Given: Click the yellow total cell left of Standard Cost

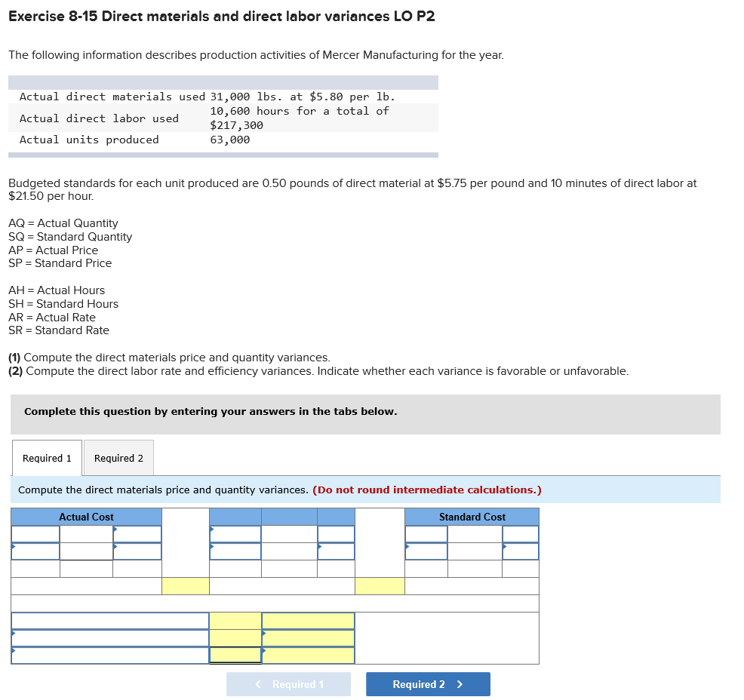Looking at the screenshot, I should pos(380,585).
